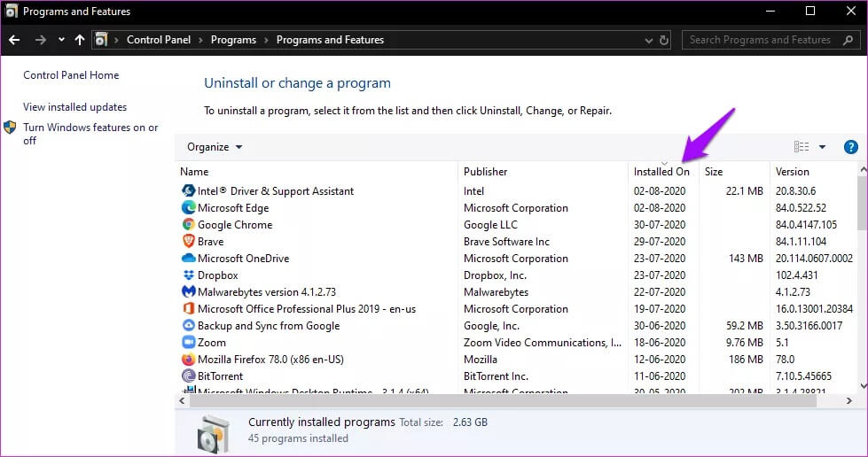868x457 pixels.
Task: Click the vertical scrollbar down arrow
Action: pos(863,386)
